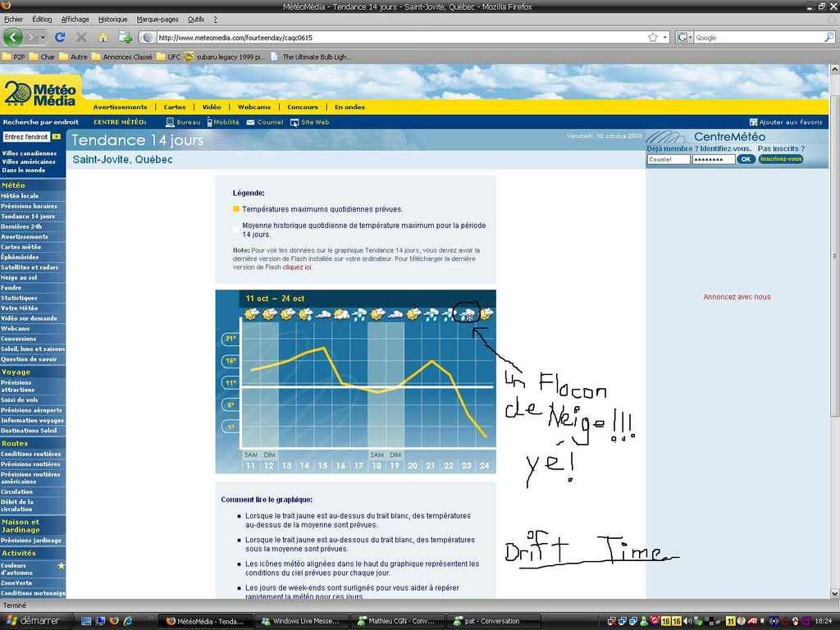Image resolution: width=840 pixels, height=630 pixels.
Task: Open the Mobilité phone link
Action: tap(223, 122)
